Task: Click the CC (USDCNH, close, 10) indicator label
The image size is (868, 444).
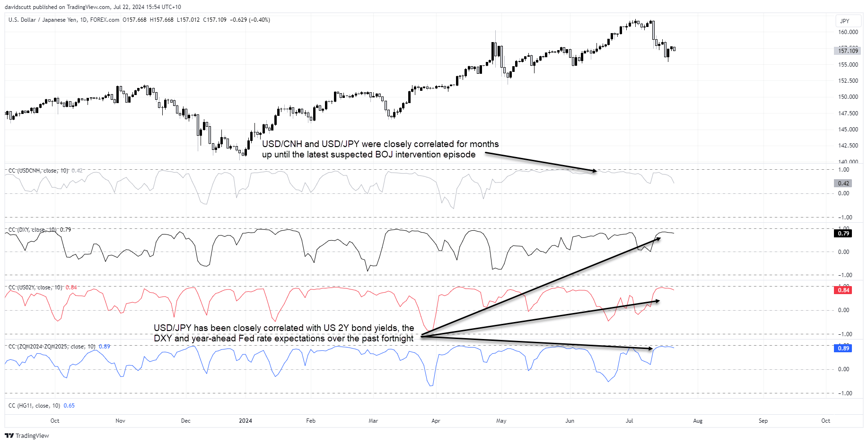Action: pyautogui.click(x=38, y=170)
